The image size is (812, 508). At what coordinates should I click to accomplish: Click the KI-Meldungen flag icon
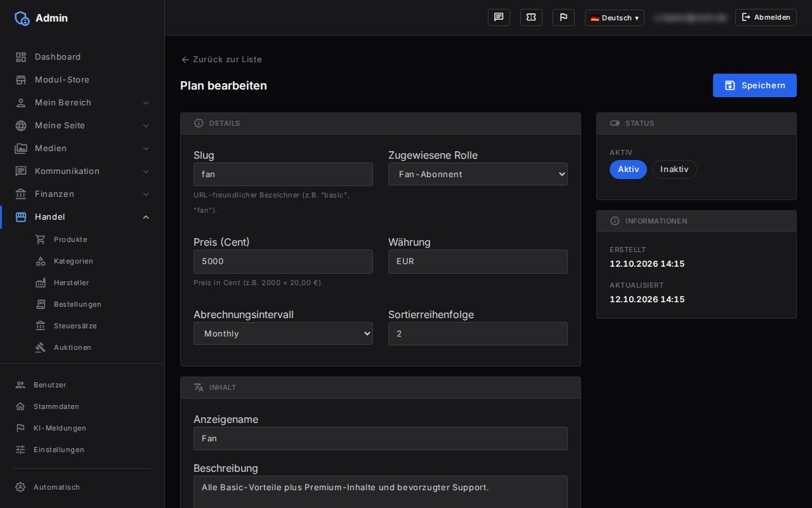click(20, 428)
